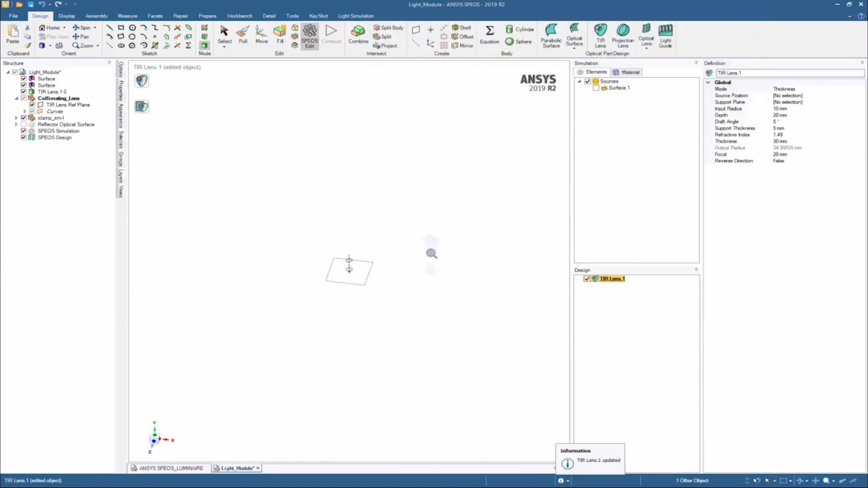
Task: Switch to the Assembly ribbon tab
Action: pyautogui.click(x=96, y=16)
